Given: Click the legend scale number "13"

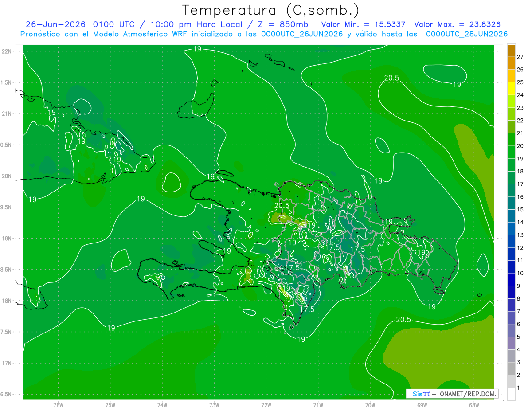Looking at the screenshot, I should click(x=520, y=235).
